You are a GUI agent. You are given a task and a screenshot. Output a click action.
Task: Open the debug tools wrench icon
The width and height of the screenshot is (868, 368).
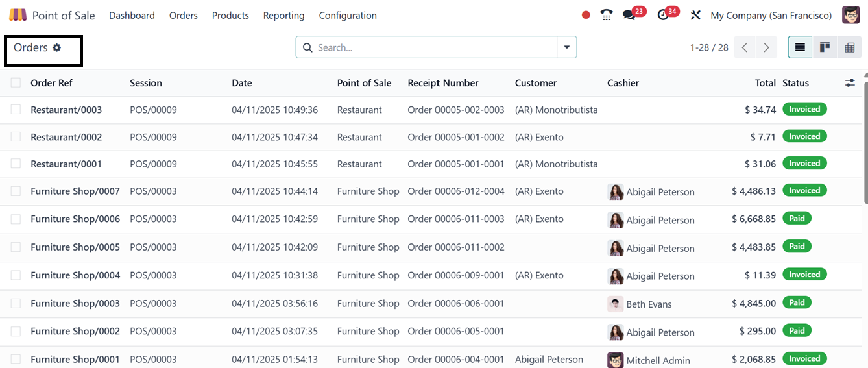[x=695, y=15]
